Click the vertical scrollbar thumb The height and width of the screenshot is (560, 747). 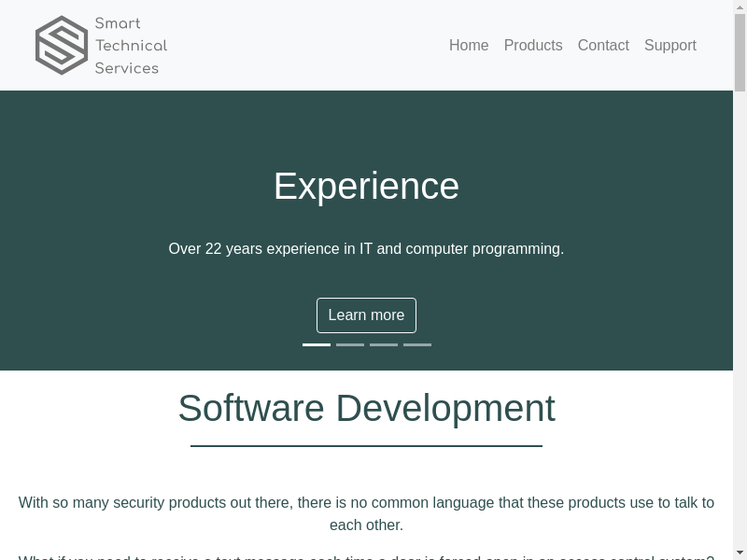pyautogui.click(x=740, y=51)
